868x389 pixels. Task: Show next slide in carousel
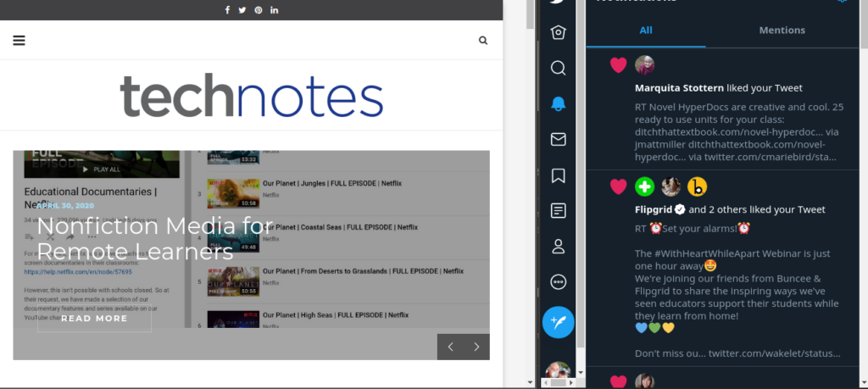coord(476,347)
